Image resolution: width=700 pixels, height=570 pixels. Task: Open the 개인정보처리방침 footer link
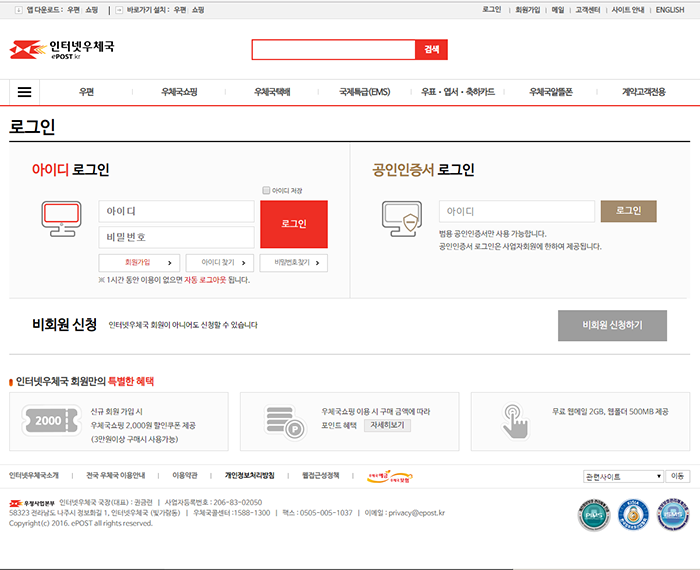(x=250, y=476)
